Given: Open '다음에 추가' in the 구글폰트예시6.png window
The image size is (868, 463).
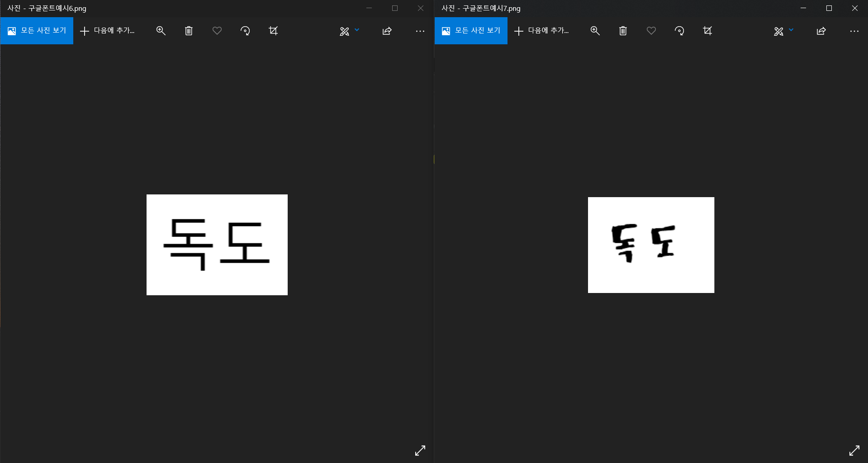Looking at the screenshot, I should [x=108, y=31].
